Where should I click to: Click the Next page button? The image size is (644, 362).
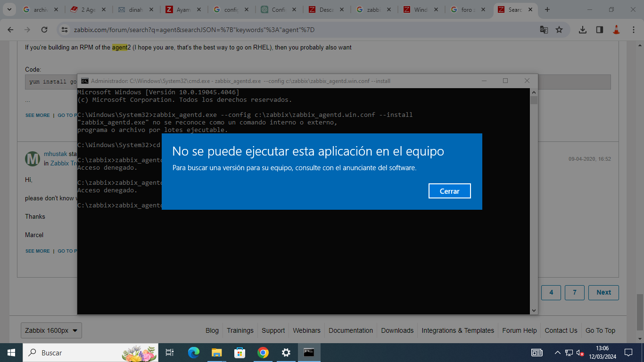point(603,292)
